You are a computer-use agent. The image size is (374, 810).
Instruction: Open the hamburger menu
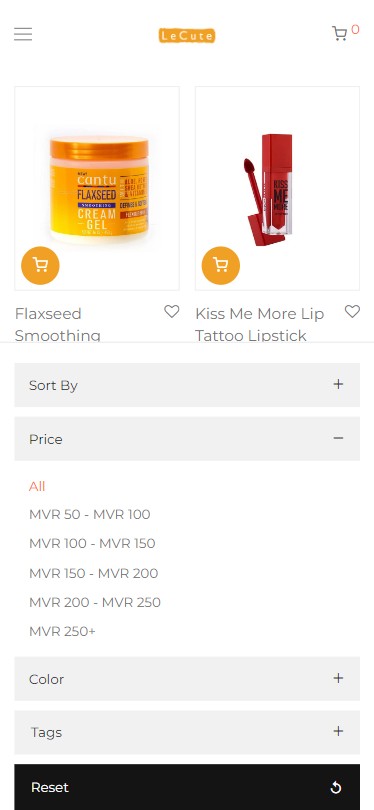(x=23, y=35)
